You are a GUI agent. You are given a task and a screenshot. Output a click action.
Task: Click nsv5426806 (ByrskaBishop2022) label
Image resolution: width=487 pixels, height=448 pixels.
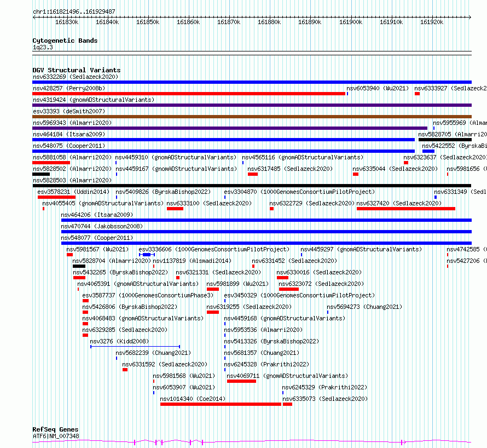click(130, 307)
